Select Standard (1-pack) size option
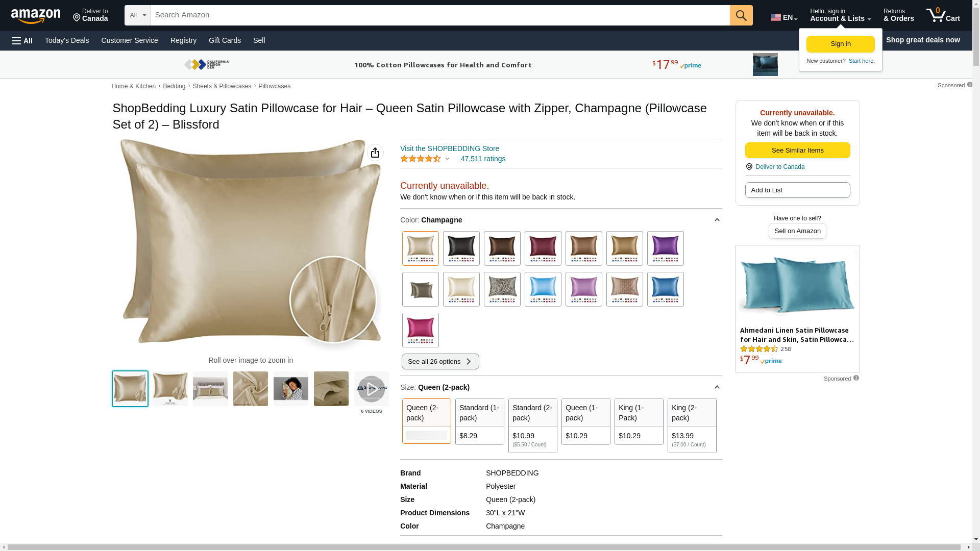The width and height of the screenshot is (980, 551). pyautogui.click(x=480, y=421)
